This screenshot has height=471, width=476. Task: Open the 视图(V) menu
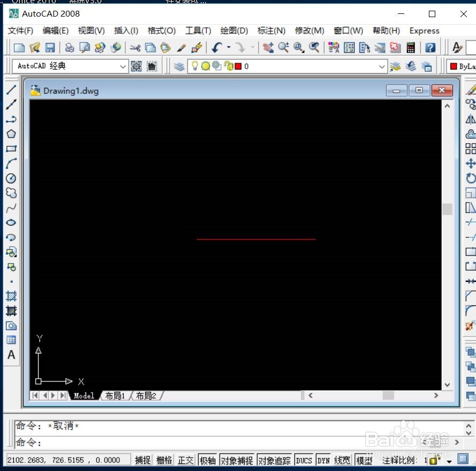(x=91, y=31)
